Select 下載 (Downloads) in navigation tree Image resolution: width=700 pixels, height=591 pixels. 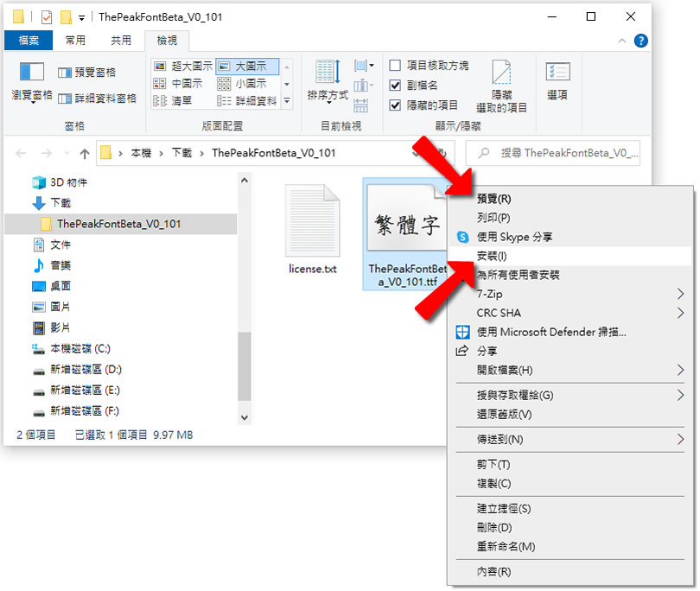click(52, 203)
